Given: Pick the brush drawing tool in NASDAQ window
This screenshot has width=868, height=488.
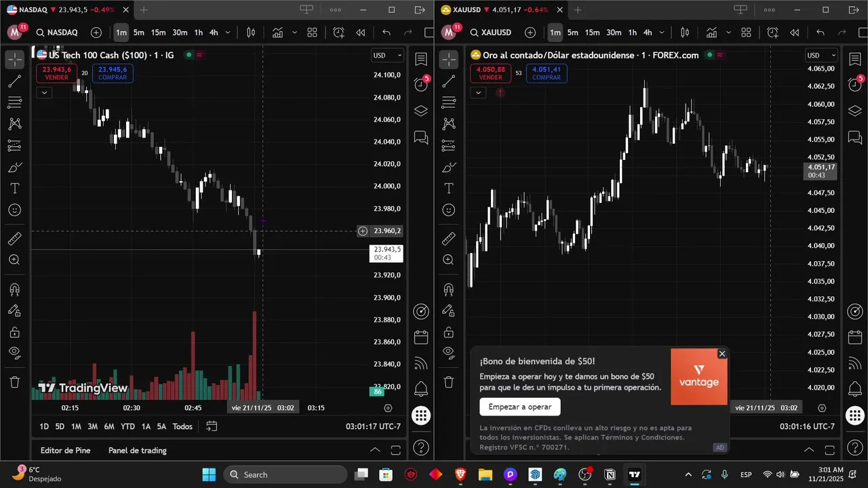Looking at the screenshot, I should click(15, 167).
